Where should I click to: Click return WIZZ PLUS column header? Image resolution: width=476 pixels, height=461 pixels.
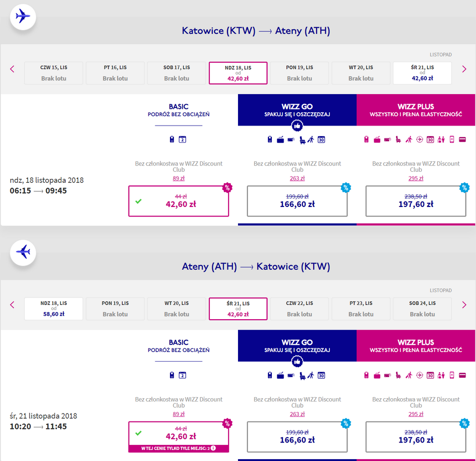tap(416, 346)
